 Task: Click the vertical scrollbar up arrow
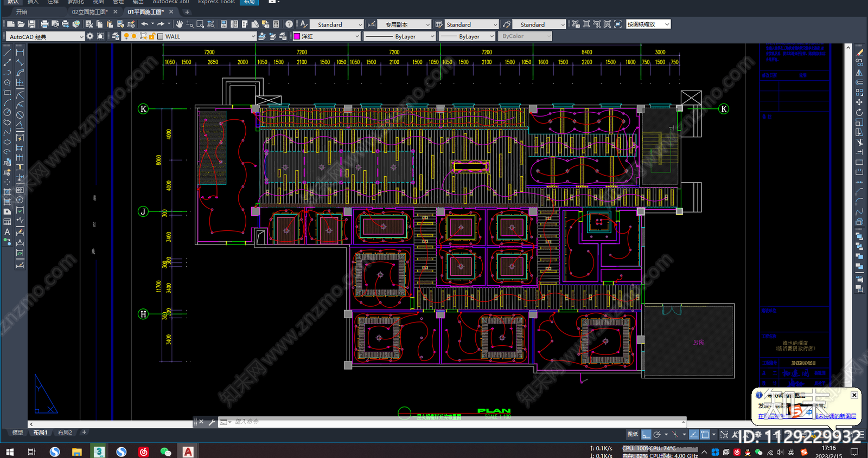pyautogui.click(x=848, y=48)
